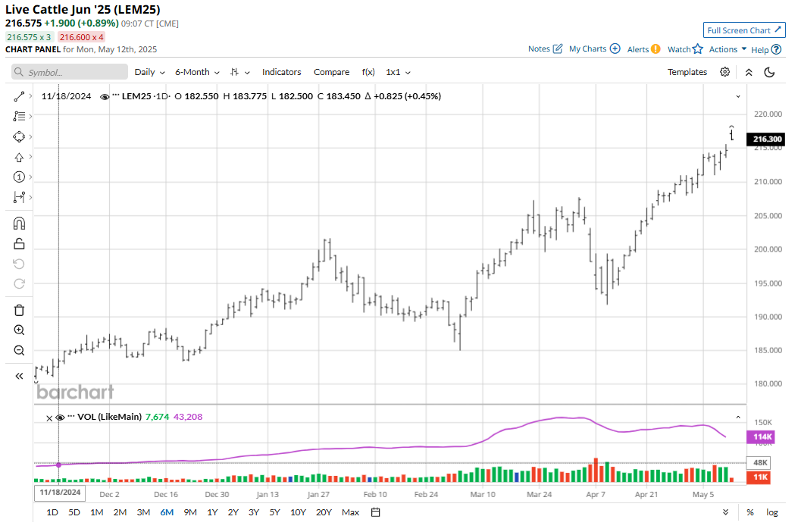
Task: Open the date picker calendar icon
Action: click(x=375, y=512)
